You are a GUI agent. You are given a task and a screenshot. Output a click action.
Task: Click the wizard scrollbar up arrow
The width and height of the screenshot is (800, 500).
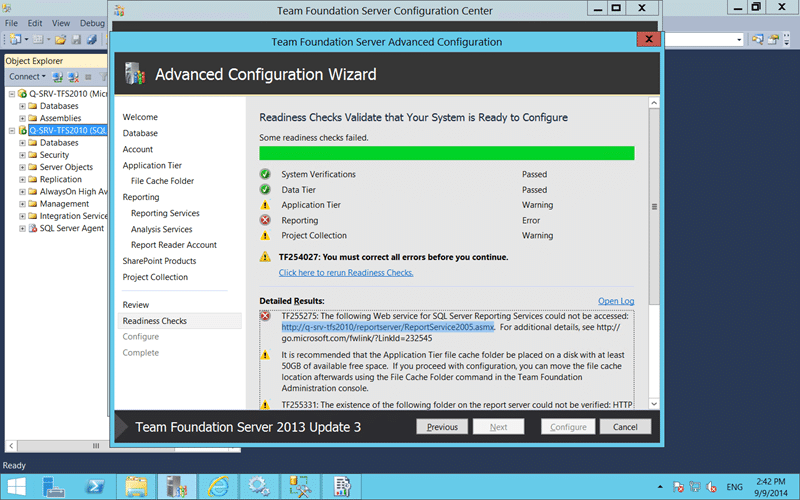pyautogui.click(x=654, y=103)
